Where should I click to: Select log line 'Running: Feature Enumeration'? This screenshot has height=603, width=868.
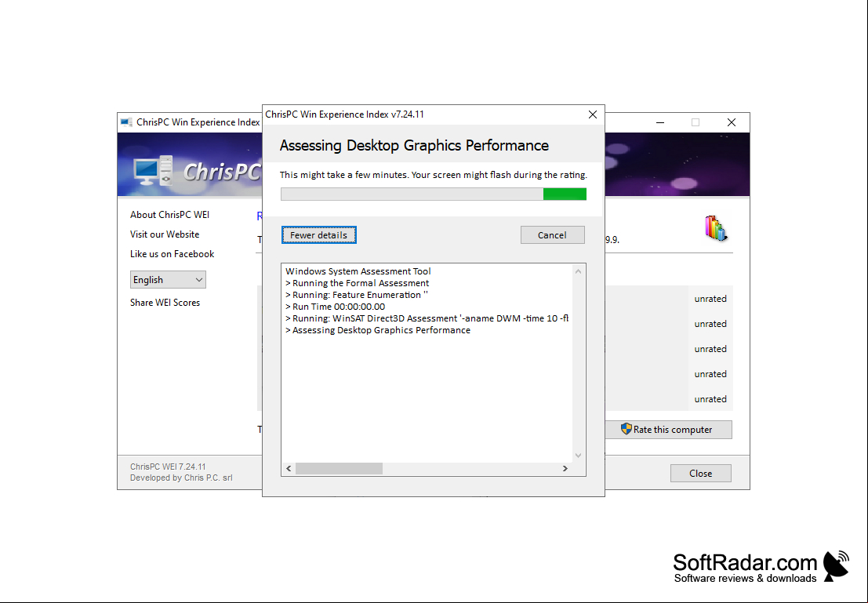click(x=357, y=295)
